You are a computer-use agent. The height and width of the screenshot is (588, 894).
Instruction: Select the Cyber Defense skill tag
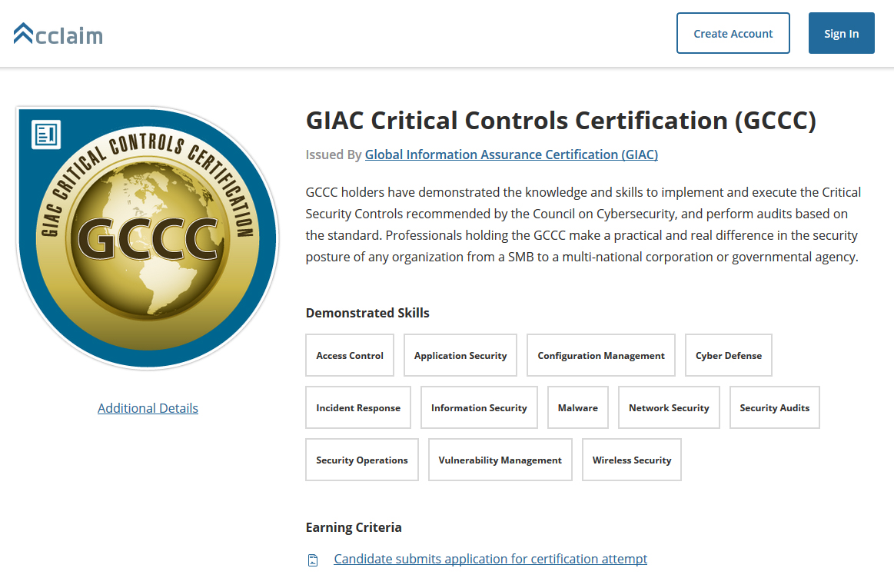pos(729,355)
